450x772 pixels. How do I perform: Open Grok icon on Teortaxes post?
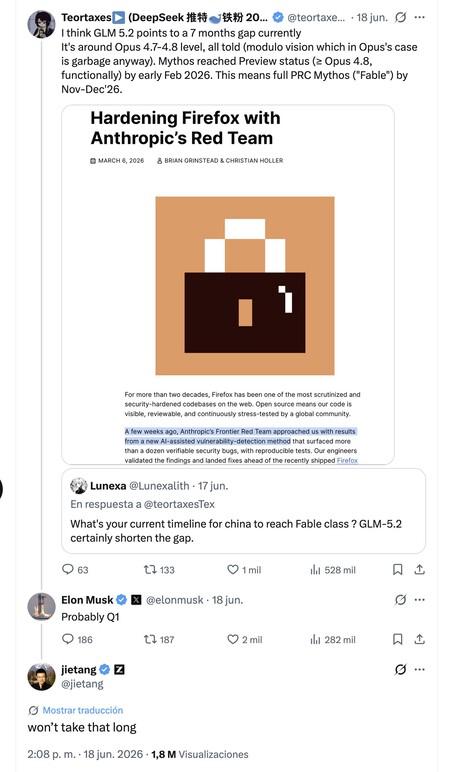tap(401, 18)
